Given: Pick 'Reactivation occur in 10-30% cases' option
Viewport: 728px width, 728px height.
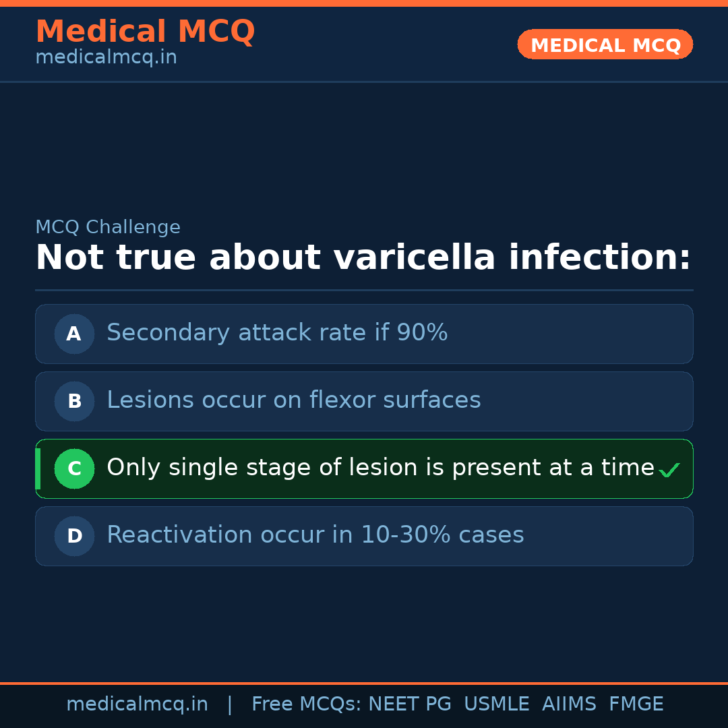Looking at the screenshot, I should 315,535.
